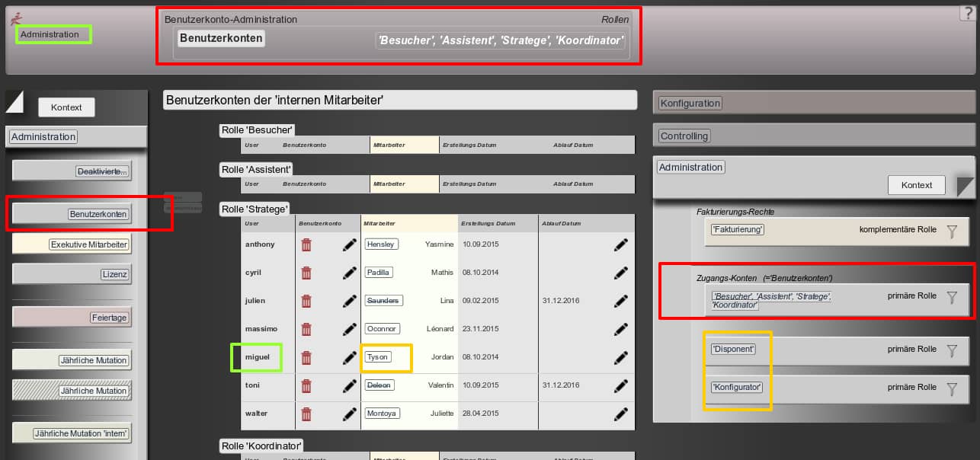
Task: Expand the Konfiguration panel
Action: pos(690,103)
